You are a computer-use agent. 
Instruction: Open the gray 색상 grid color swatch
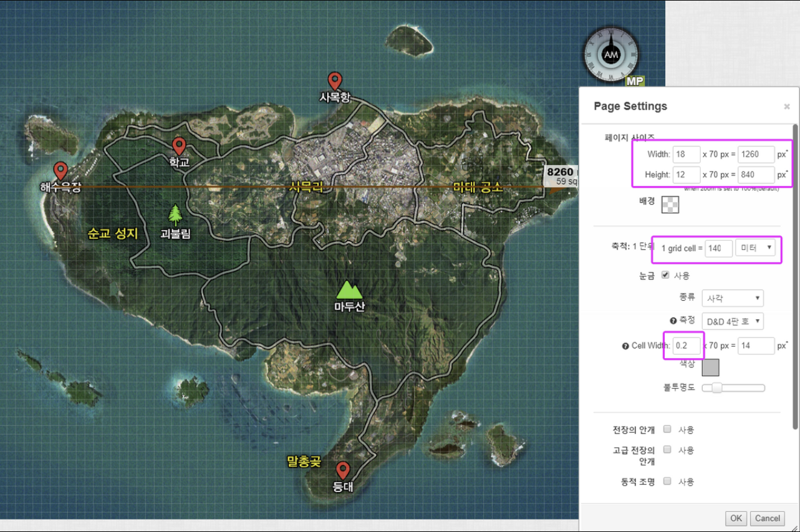(x=711, y=367)
